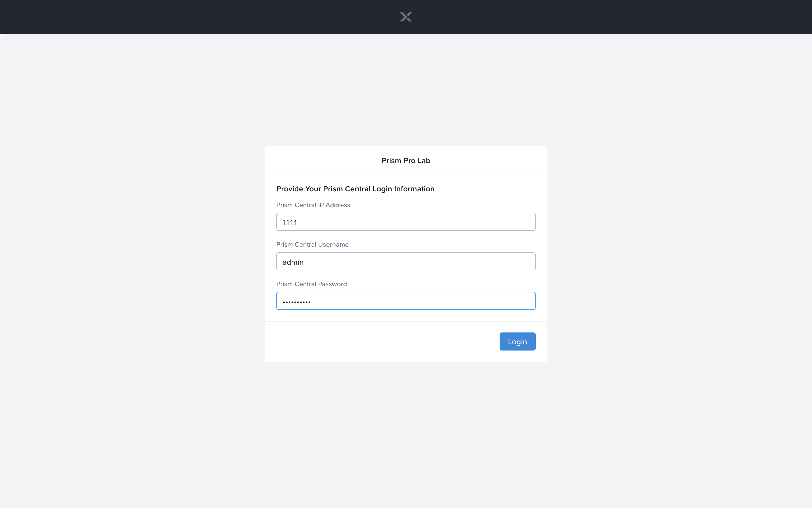The width and height of the screenshot is (812, 508).
Task: Click into the Prism Central Password field
Action: [406, 301]
